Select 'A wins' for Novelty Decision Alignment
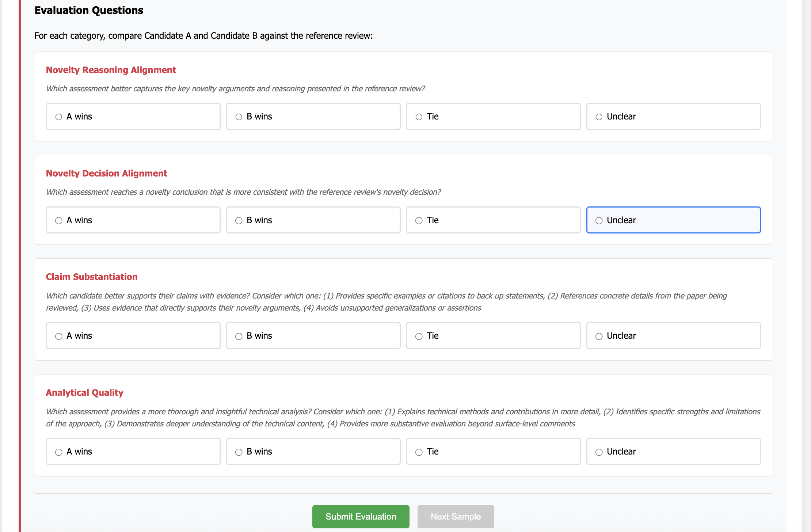 pos(59,221)
